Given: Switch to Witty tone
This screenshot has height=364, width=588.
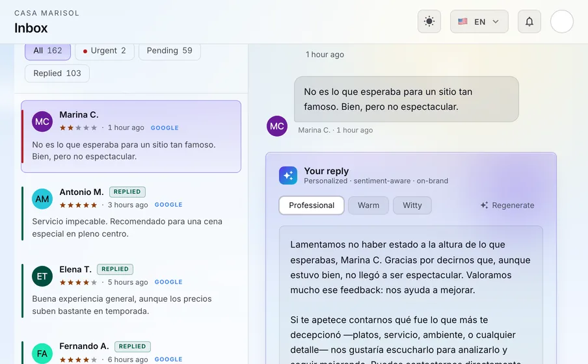Looking at the screenshot, I should click(412, 205).
